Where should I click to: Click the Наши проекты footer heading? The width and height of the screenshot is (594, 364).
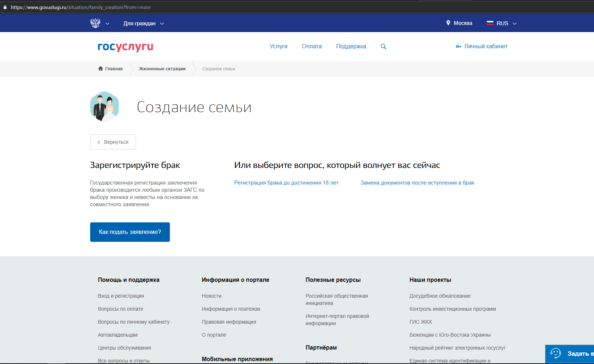tap(430, 280)
